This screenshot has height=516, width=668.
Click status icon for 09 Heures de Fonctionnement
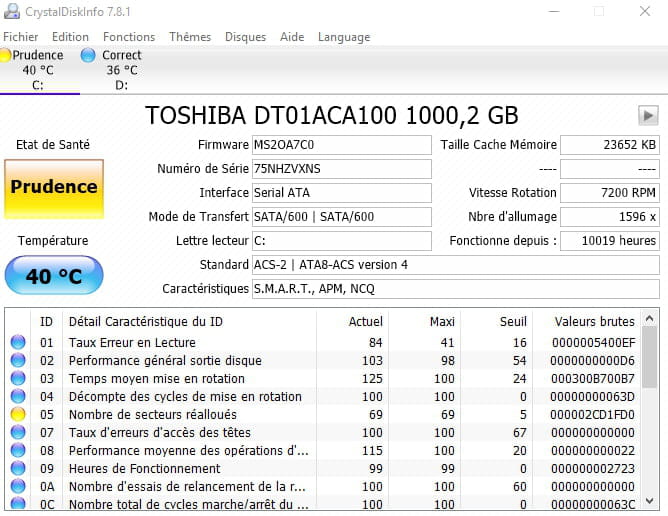[x=18, y=468]
